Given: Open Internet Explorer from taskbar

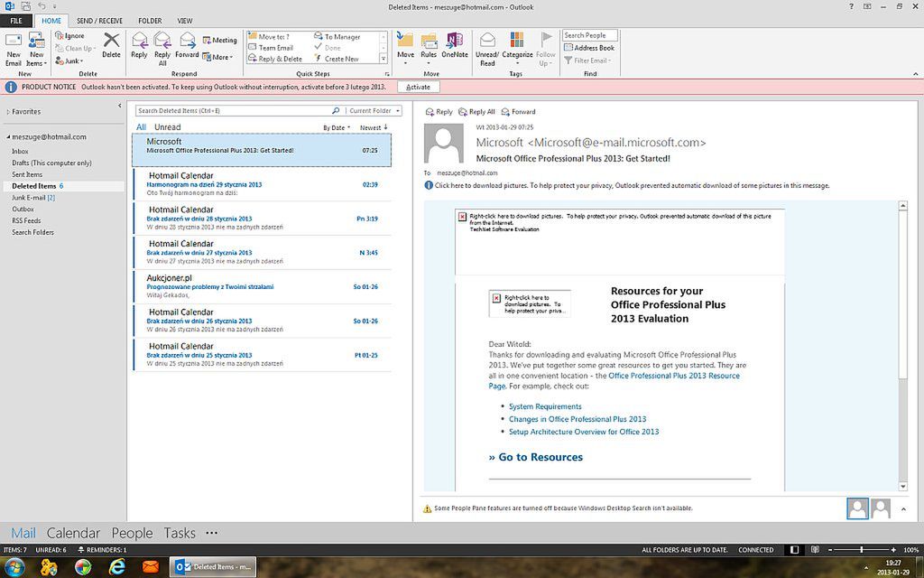Looking at the screenshot, I should (x=117, y=567).
